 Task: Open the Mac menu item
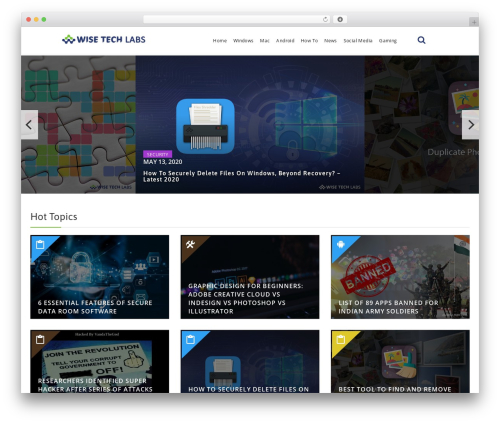click(265, 41)
